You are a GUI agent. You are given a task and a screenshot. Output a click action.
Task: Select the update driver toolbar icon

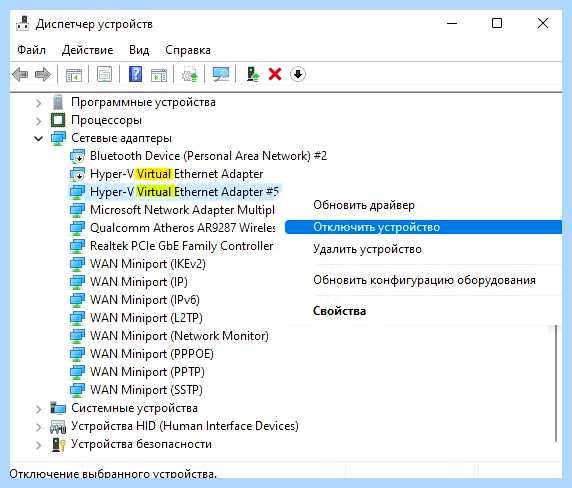(x=252, y=74)
